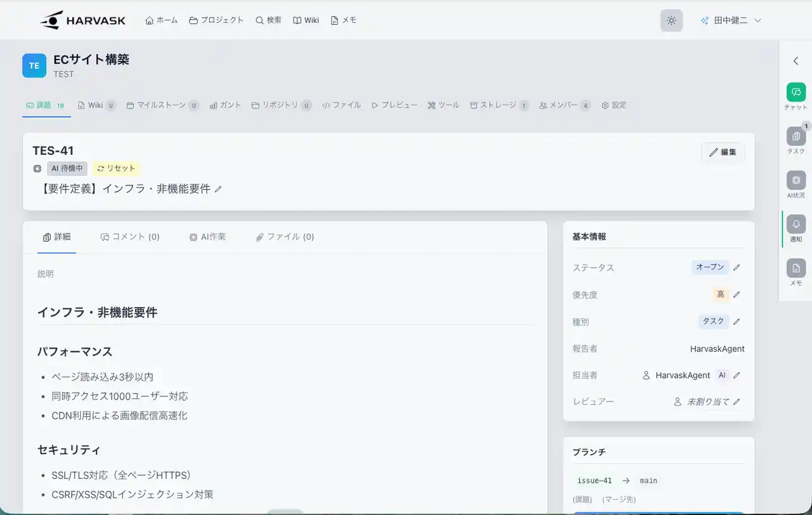The height and width of the screenshot is (515, 812).
Task: Click the pencil icon beside the issue title
Action: click(x=219, y=189)
